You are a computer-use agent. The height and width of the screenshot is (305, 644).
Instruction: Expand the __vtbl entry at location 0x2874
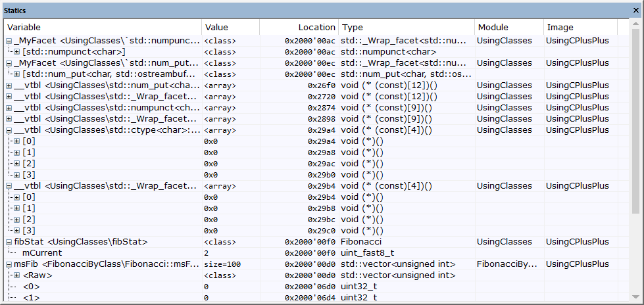pos(9,108)
